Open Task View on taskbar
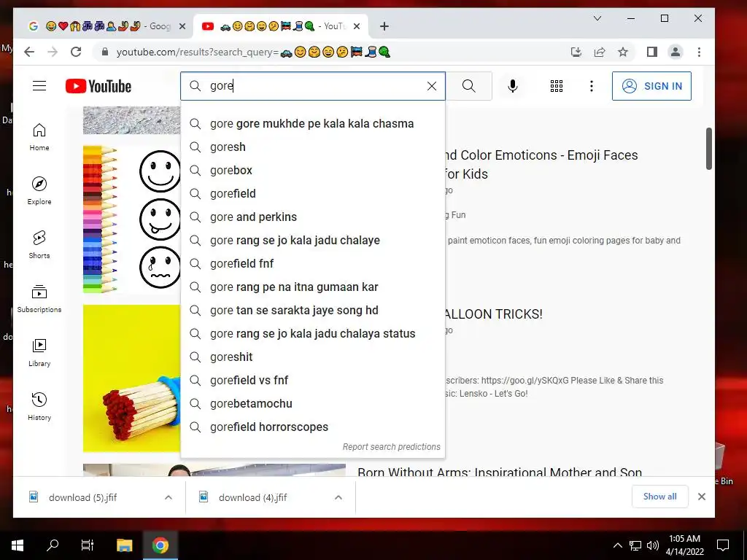 pos(88,545)
